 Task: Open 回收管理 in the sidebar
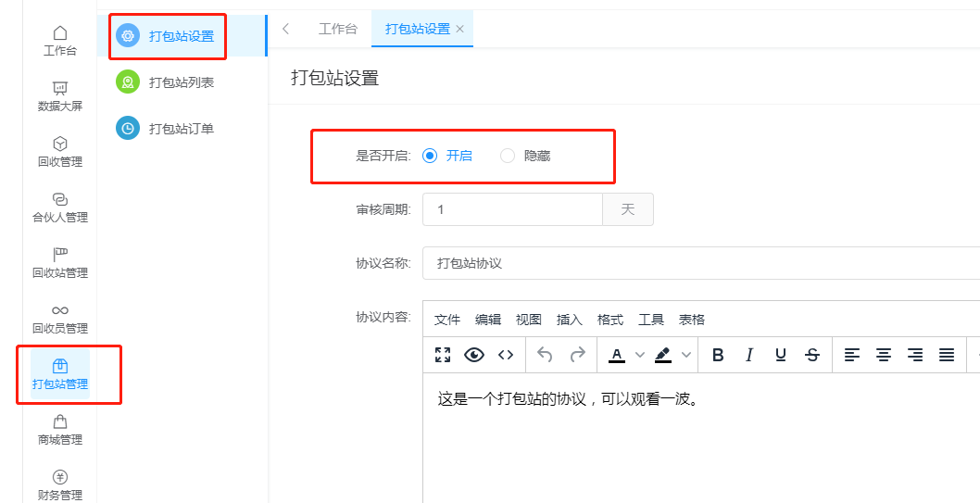60,153
